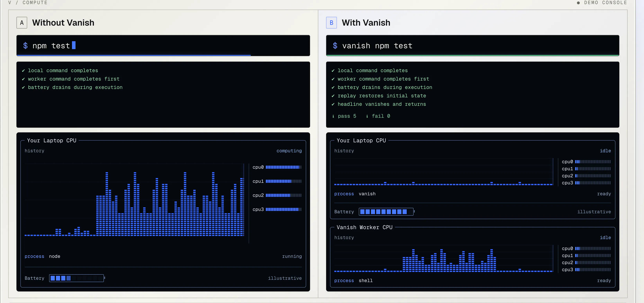Click the status dot next to DEMO CONSOLE
644x303 pixels.
pyautogui.click(x=578, y=3)
